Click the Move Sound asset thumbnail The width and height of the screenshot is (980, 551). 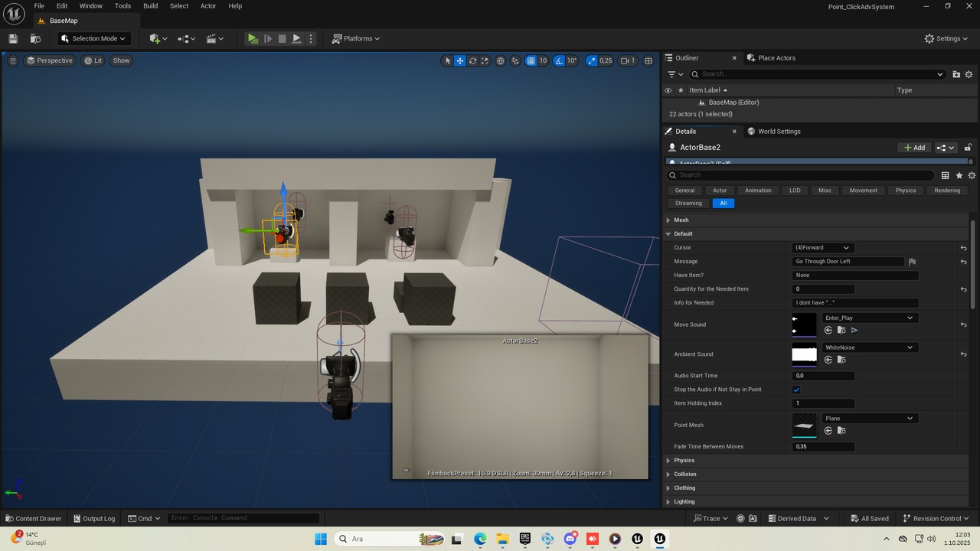[x=804, y=324]
